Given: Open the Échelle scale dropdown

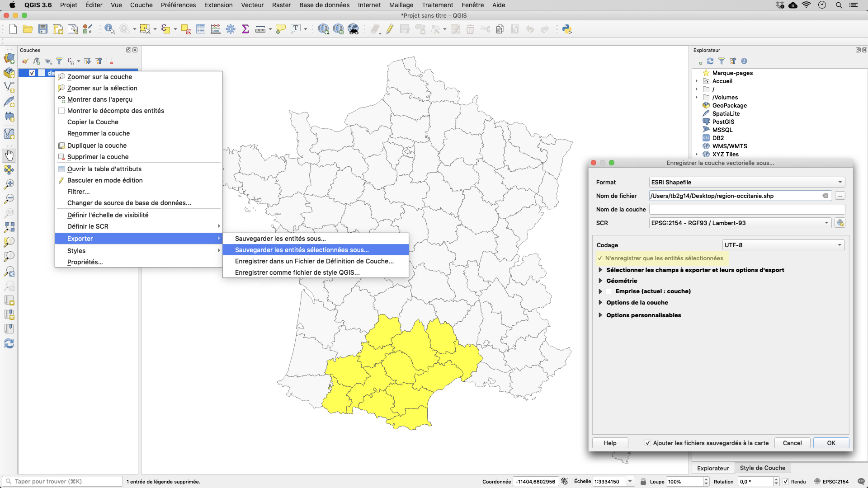Looking at the screenshot, I should (x=630, y=482).
